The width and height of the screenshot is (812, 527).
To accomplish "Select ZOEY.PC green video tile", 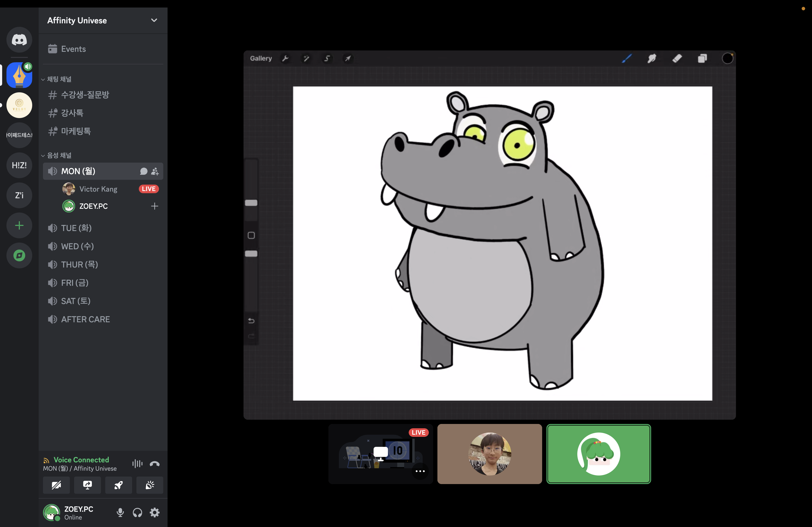I will coord(599,454).
